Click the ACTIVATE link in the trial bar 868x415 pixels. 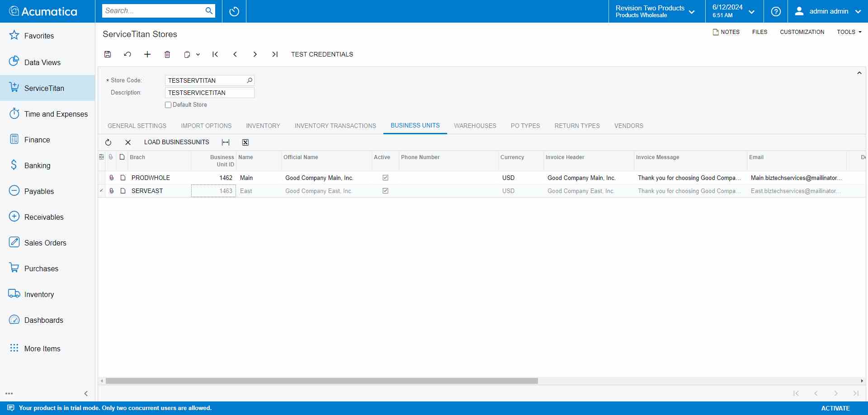pos(835,408)
